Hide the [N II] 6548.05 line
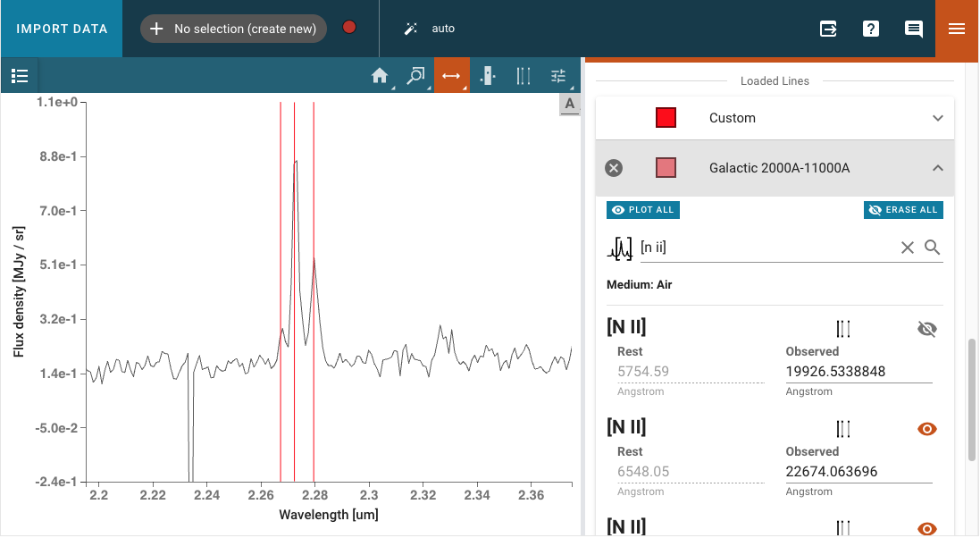This screenshot has width=980, height=538. pos(927,429)
